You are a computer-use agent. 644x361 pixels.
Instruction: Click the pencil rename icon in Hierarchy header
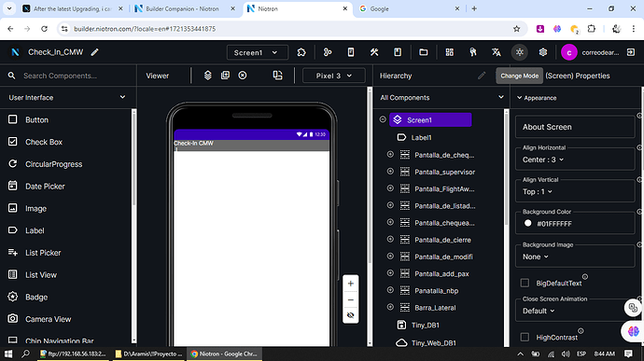tap(482, 76)
